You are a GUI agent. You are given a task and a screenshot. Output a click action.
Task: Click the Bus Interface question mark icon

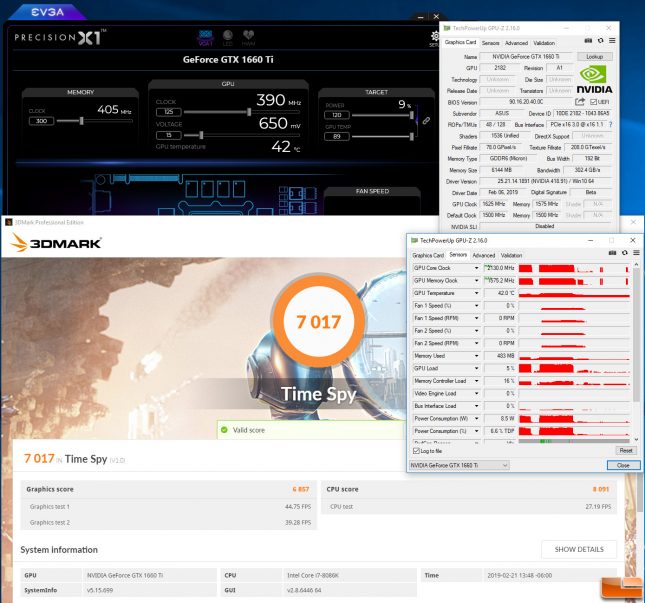[x=610, y=124]
